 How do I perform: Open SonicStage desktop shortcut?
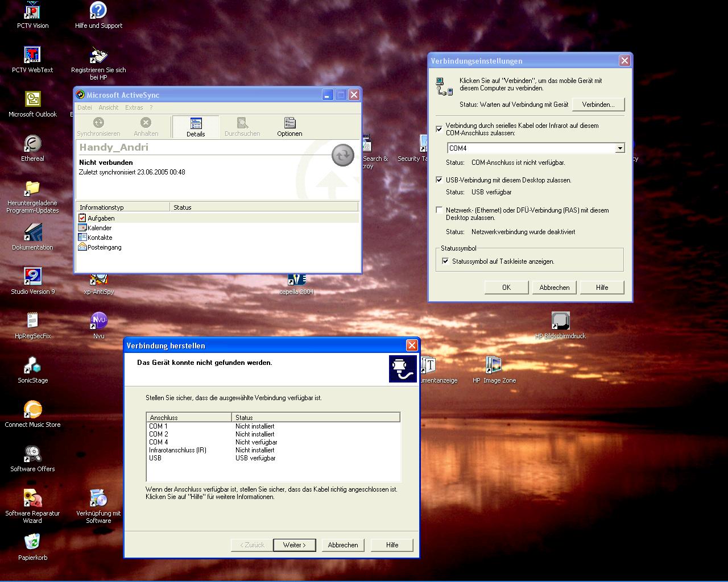click(x=32, y=370)
